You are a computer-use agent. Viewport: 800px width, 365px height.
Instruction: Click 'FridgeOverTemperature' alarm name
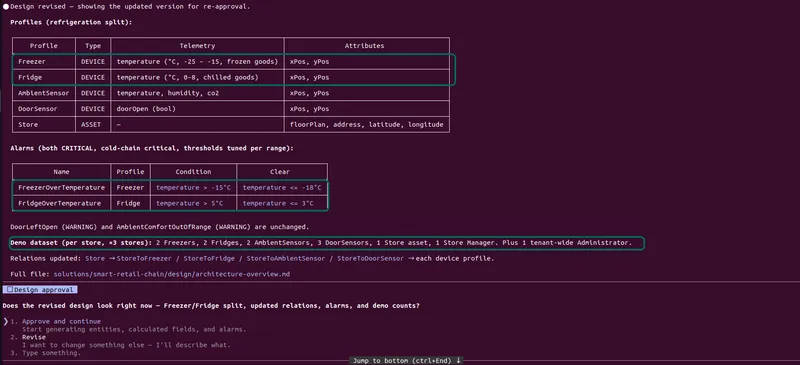59,204
